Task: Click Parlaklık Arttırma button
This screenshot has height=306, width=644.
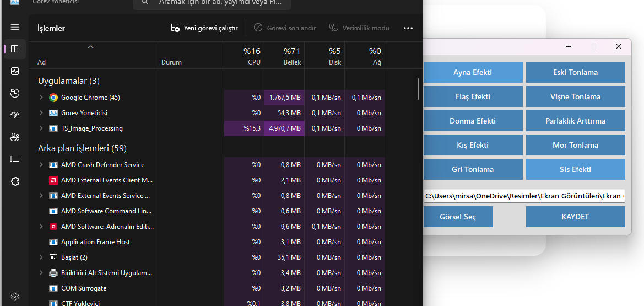Action: pos(575,121)
